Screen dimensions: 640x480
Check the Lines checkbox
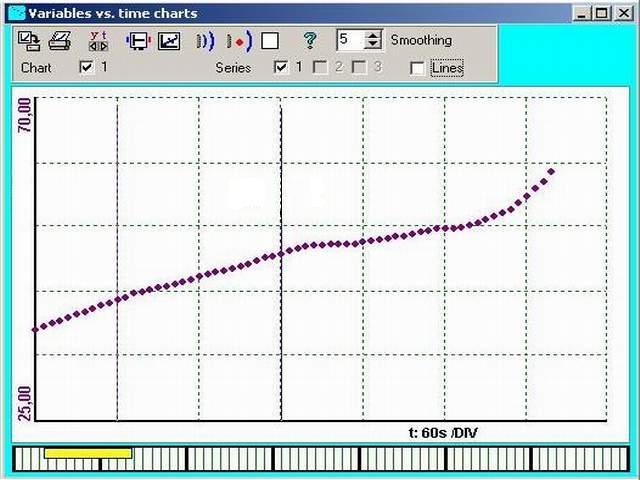tap(417, 68)
